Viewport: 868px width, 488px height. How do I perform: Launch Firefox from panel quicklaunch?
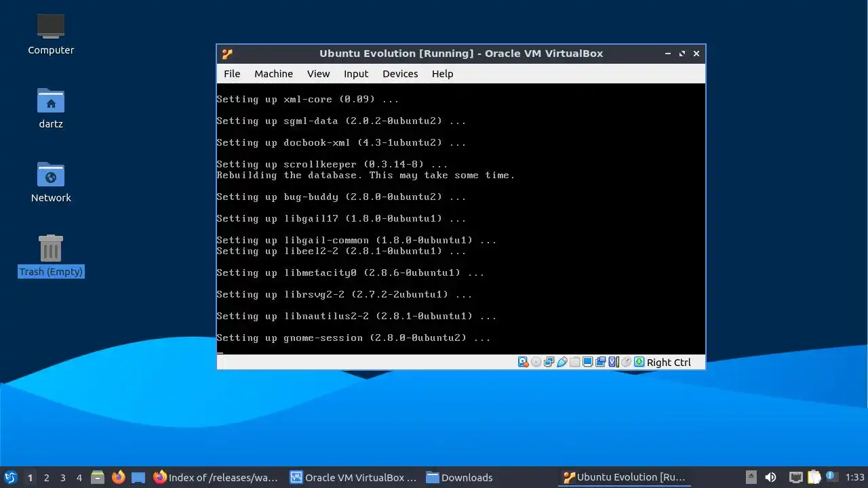click(118, 477)
